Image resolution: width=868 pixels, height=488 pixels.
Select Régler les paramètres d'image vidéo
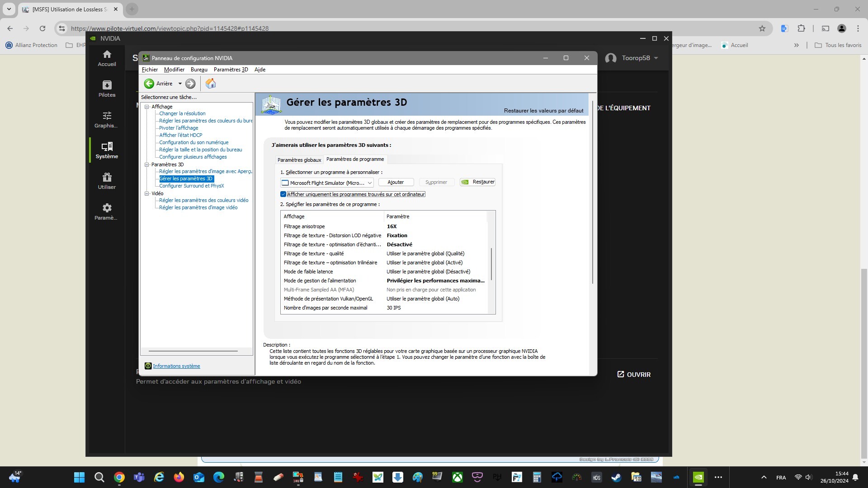pos(198,208)
